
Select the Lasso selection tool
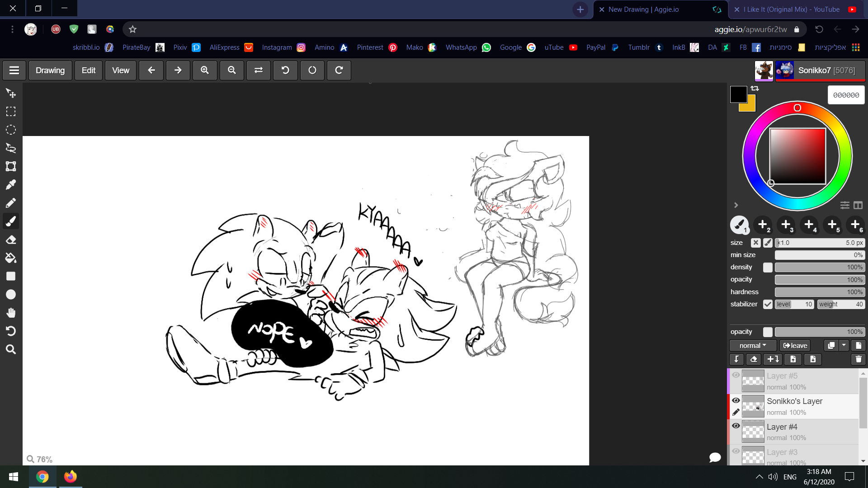pos(11,148)
